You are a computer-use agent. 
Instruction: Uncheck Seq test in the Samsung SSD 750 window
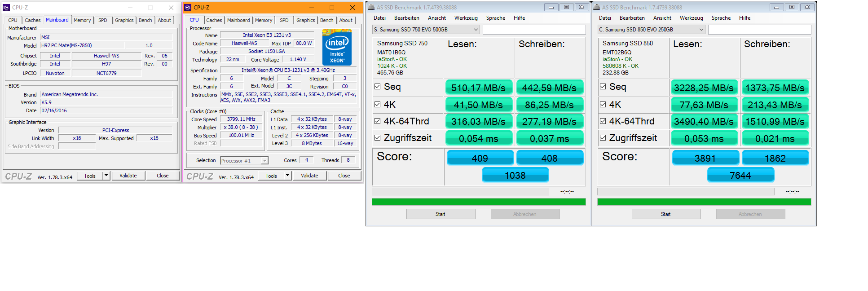click(377, 87)
